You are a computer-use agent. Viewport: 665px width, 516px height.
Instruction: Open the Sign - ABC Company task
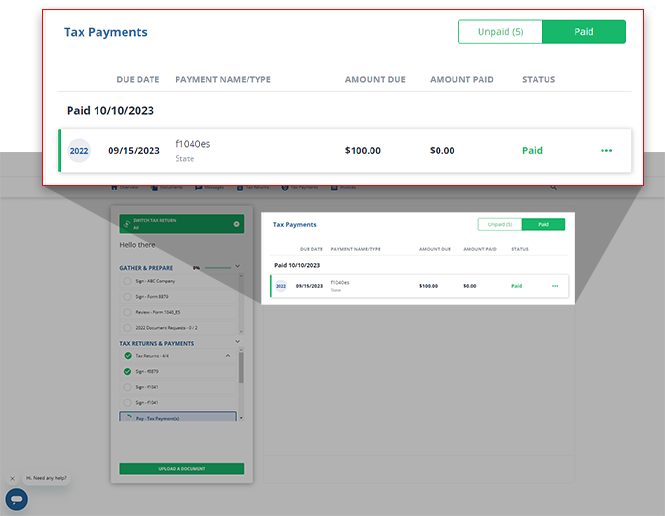click(x=178, y=281)
